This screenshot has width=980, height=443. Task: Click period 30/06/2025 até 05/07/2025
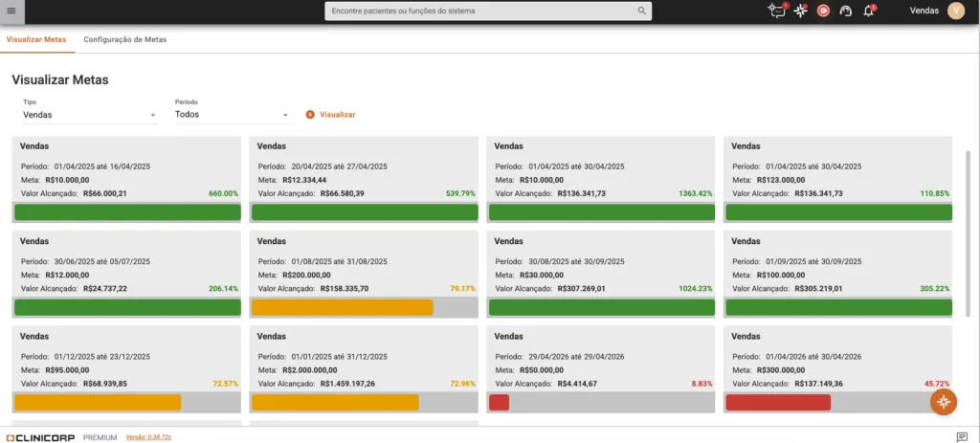(102, 262)
